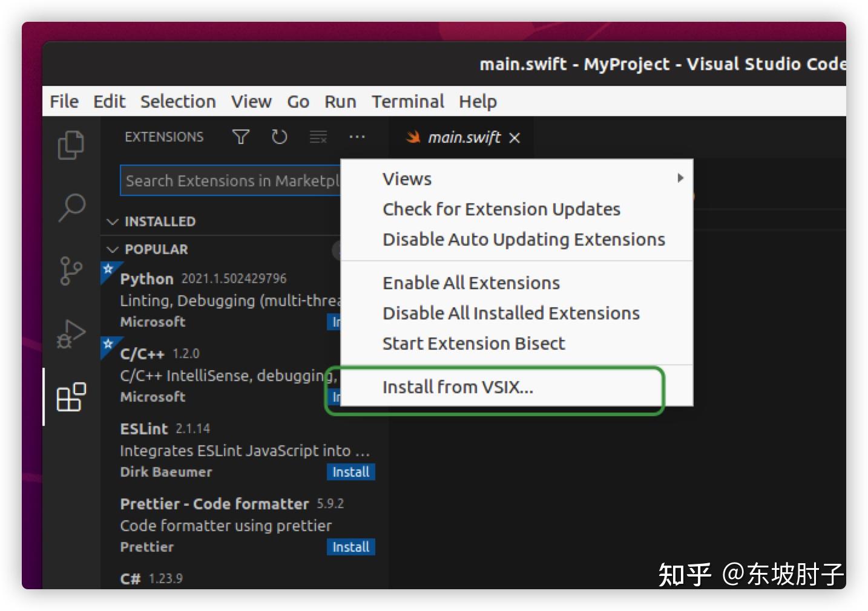868x611 pixels.
Task: Click the Filter Extensions funnel icon
Action: 240,137
